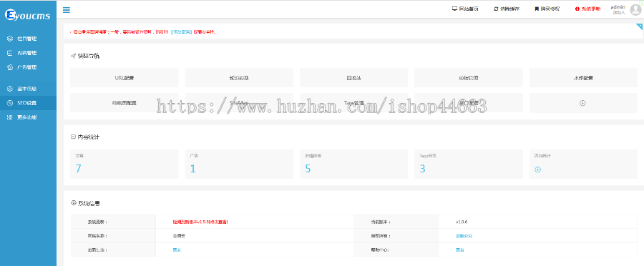This screenshot has height=266, width=644.
Task: Click the v1.5.6 version value
Action: pos(462,222)
